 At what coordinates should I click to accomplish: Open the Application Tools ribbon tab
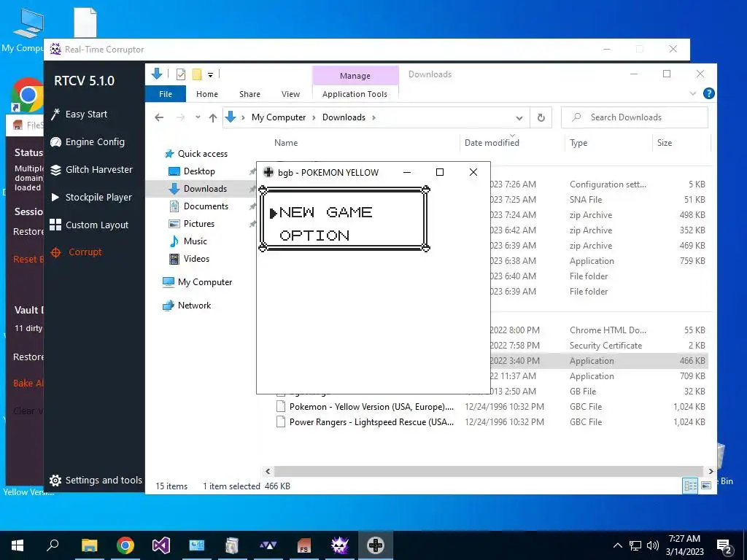(x=355, y=94)
